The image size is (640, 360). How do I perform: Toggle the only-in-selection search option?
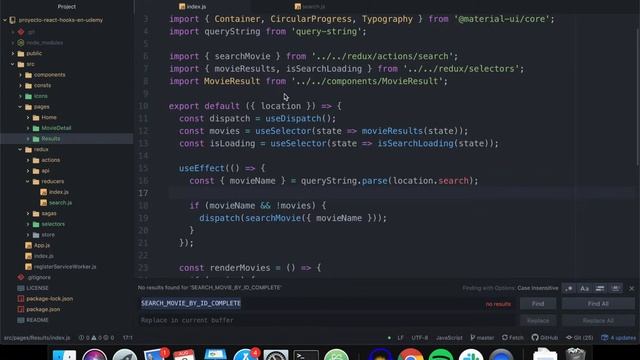point(600,288)
